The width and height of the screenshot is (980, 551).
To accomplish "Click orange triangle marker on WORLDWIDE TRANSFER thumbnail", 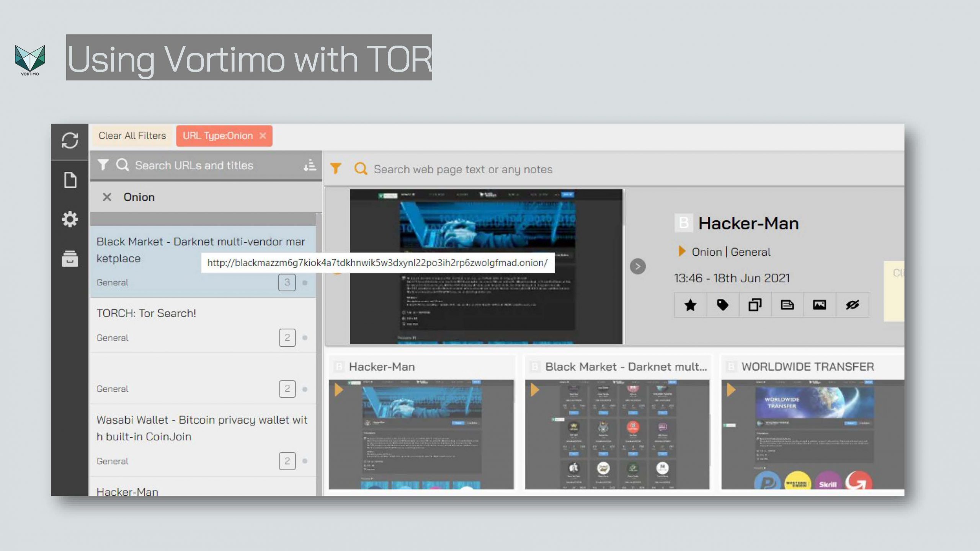I will 731,390.
